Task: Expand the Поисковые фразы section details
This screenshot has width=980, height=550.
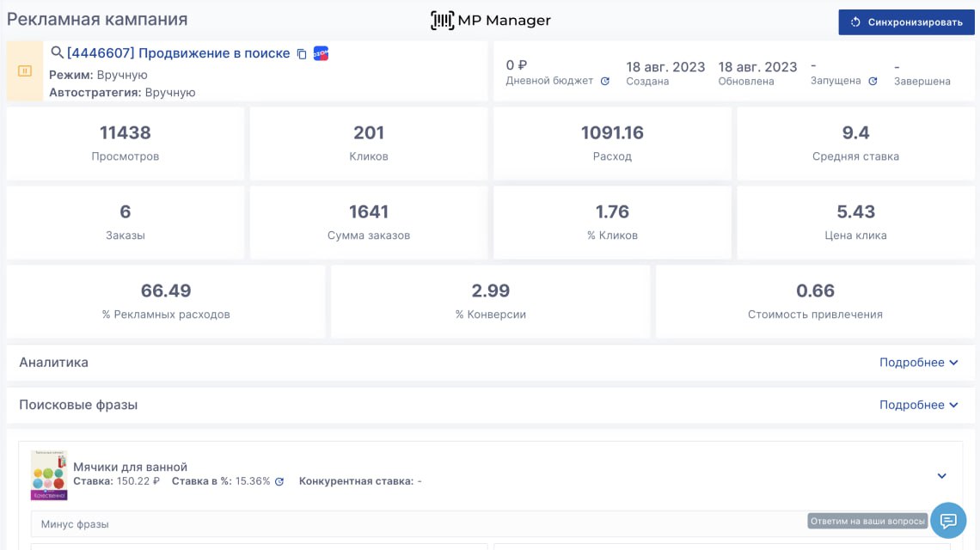Action: click(x=918, y=405)
